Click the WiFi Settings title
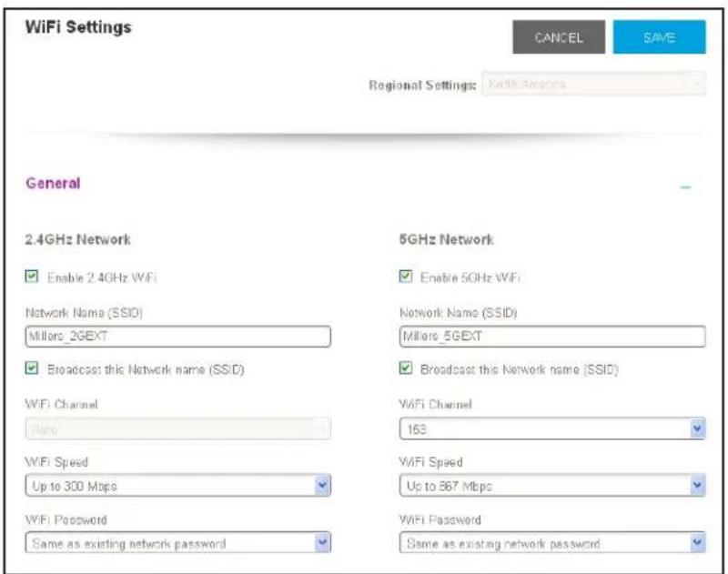Viewport: 728px width, 574px height. 78,27
